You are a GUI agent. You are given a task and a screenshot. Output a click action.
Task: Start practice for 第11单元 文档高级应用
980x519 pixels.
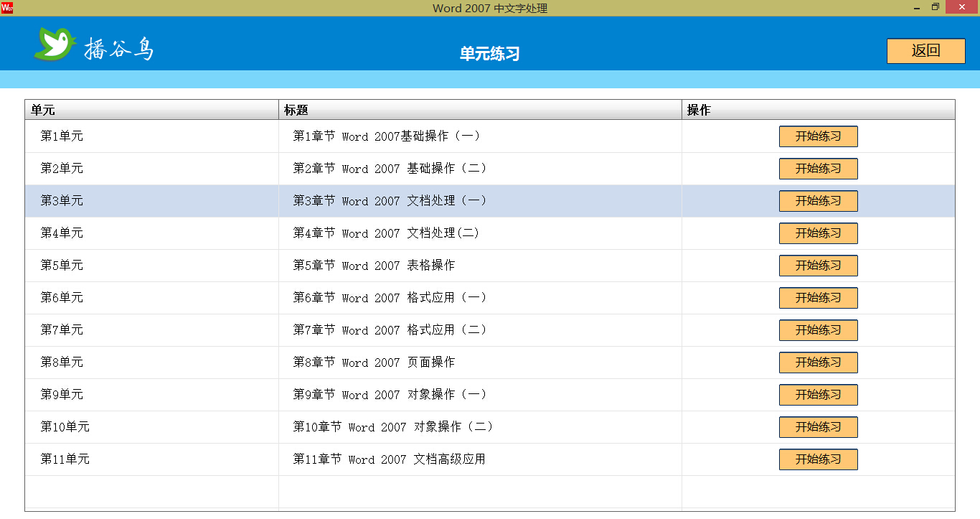818,459
